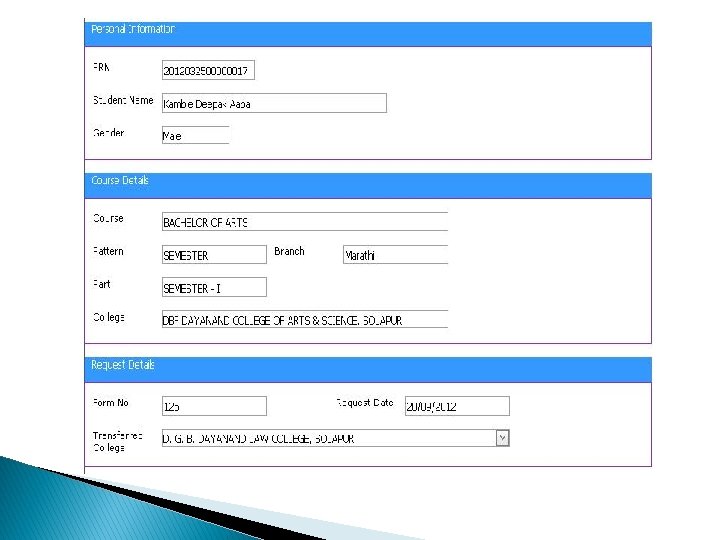Click the Course field Bachelor of Arts
720x540 pixels.
pyautogui.click(x=305, y=222)
